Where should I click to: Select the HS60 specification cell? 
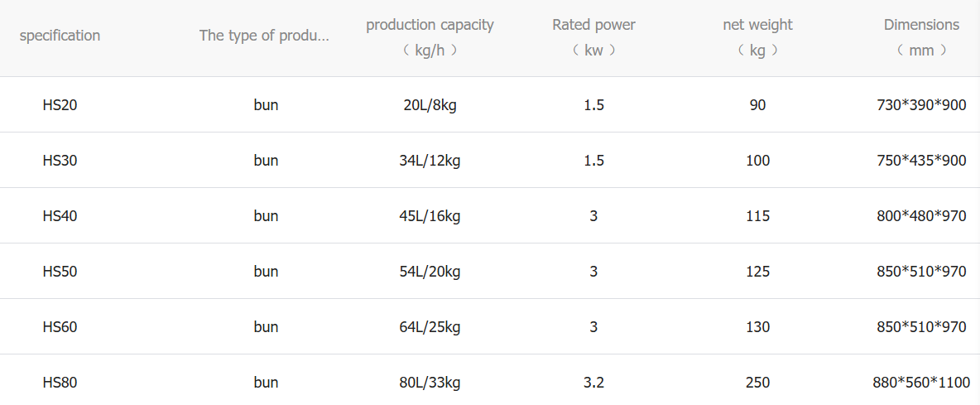60,327
